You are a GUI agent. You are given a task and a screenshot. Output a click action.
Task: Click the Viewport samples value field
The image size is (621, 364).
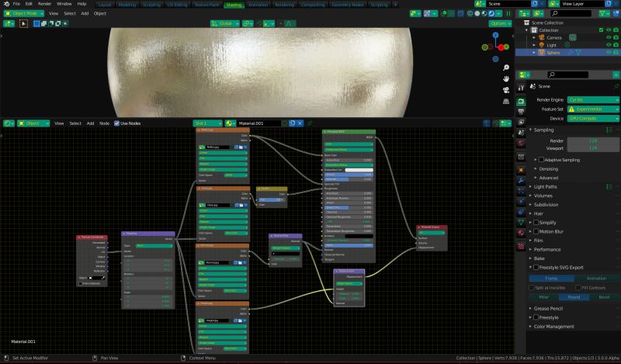[x=593, y=148]
